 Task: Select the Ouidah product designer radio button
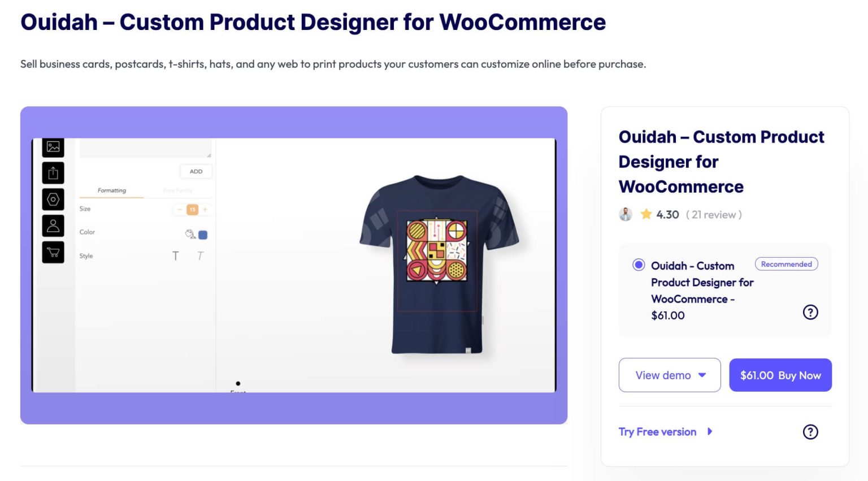[638, 264]
